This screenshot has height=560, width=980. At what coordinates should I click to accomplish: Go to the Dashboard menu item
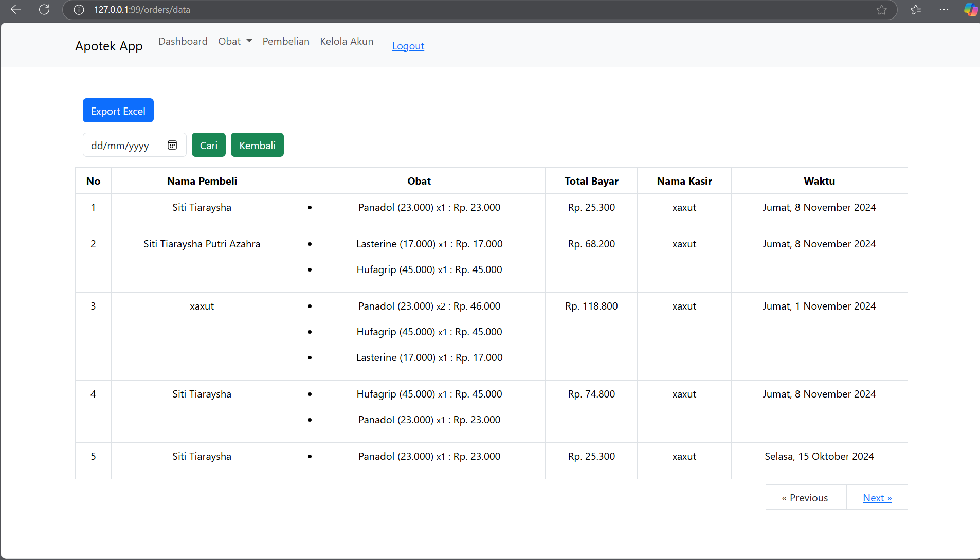[183, 41]
